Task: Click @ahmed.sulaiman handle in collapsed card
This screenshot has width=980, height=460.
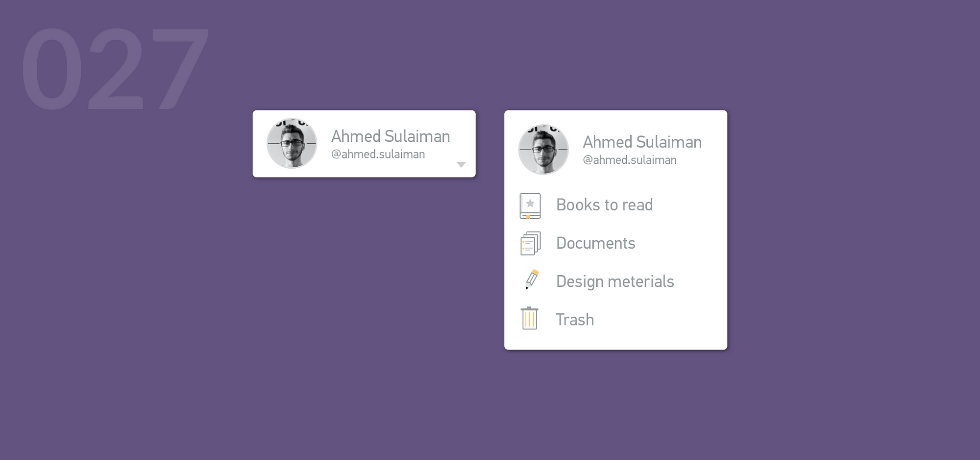Action: point(378,154)
